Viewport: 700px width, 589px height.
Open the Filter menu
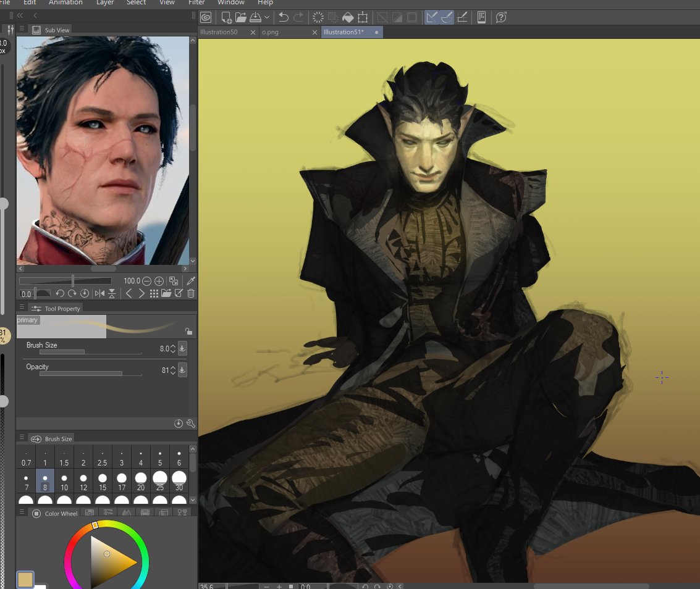coord(196,2)
